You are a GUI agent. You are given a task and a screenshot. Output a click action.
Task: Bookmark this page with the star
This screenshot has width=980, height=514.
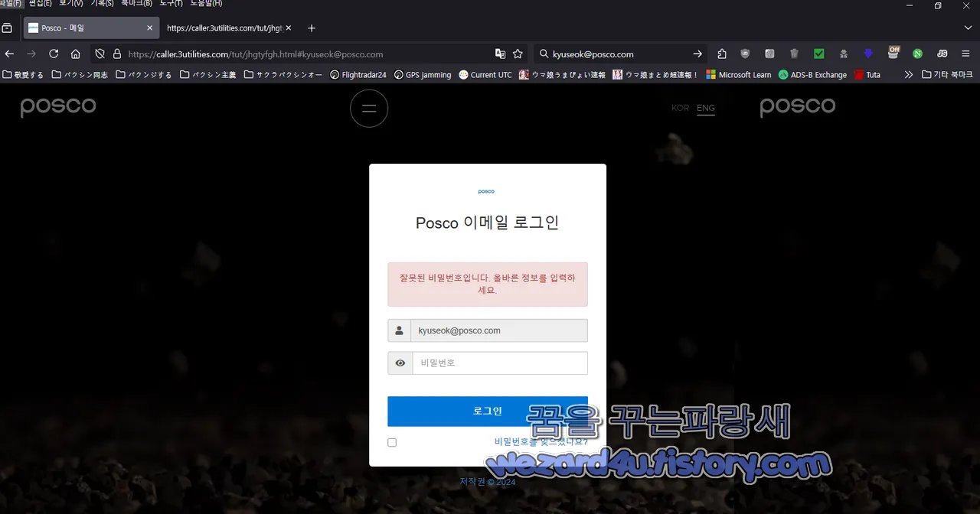(518, 54)
